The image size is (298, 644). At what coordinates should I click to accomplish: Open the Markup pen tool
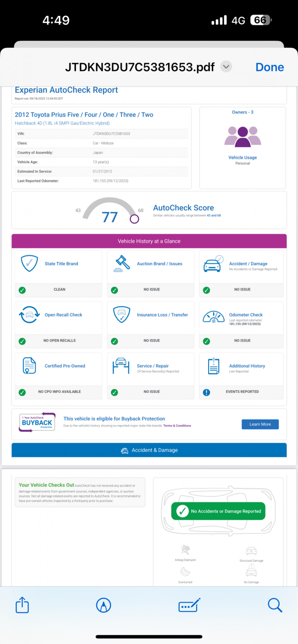click(x=104, y=605)
